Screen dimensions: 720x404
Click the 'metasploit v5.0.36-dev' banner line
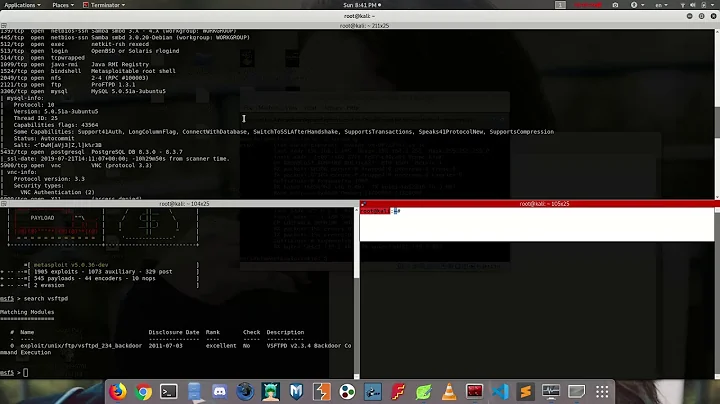tap(71, 265)
